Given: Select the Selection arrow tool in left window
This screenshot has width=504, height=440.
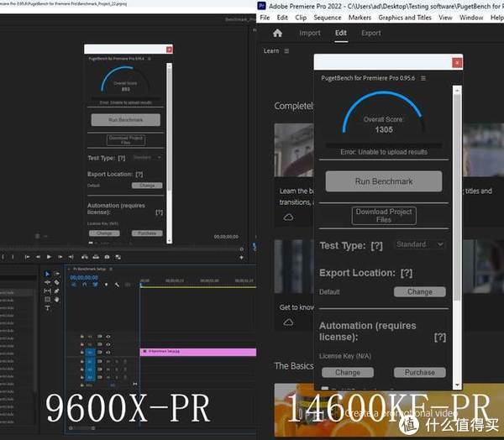Looking at the screenshot, I should (x=47, y=274).
